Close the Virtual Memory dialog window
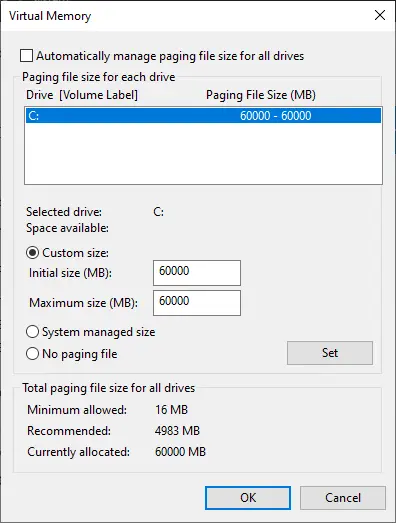Image resolution: width=396 pixels, height=523 pixels. tap(380, 15)
